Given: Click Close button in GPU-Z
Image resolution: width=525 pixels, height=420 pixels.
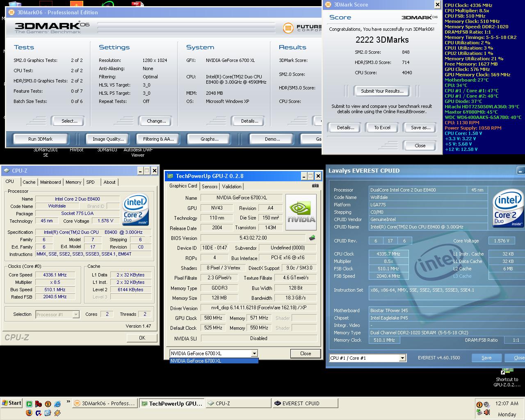Looking at the screenshot, I should tap(306, 354).
